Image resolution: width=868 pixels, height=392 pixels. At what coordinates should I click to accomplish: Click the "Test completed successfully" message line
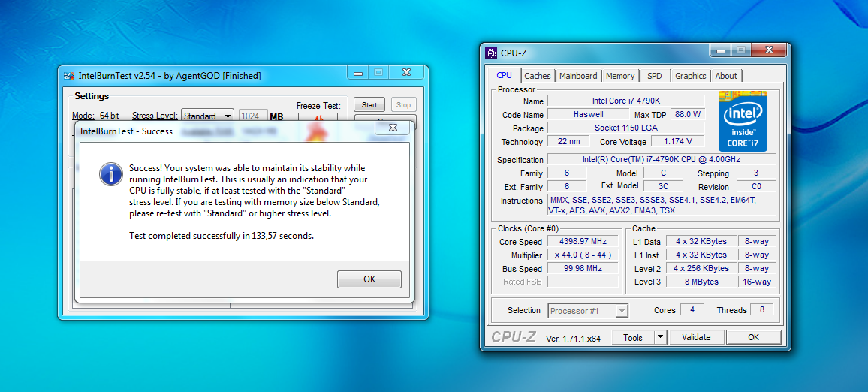[x=222, y=236]
